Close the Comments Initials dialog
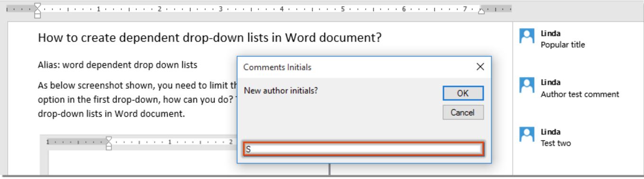This screenshot has height=179, width=644. [480, 68]
